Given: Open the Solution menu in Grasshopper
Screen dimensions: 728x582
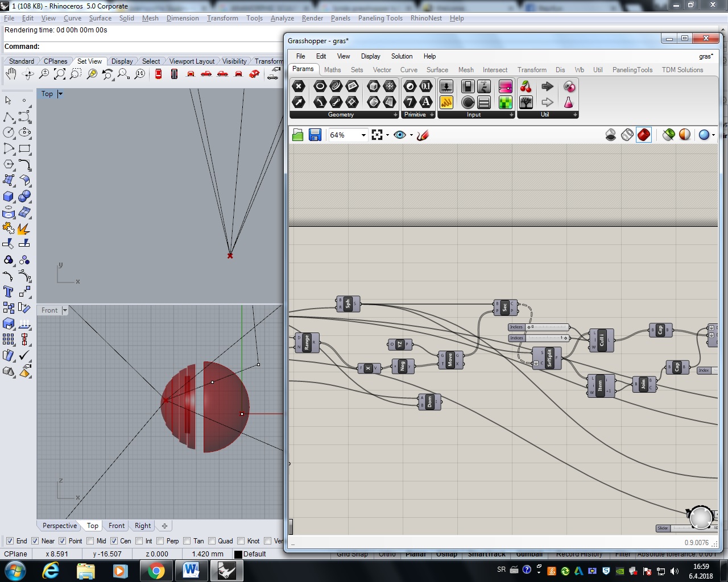Looking at the screenshot, I should (402, 56).
